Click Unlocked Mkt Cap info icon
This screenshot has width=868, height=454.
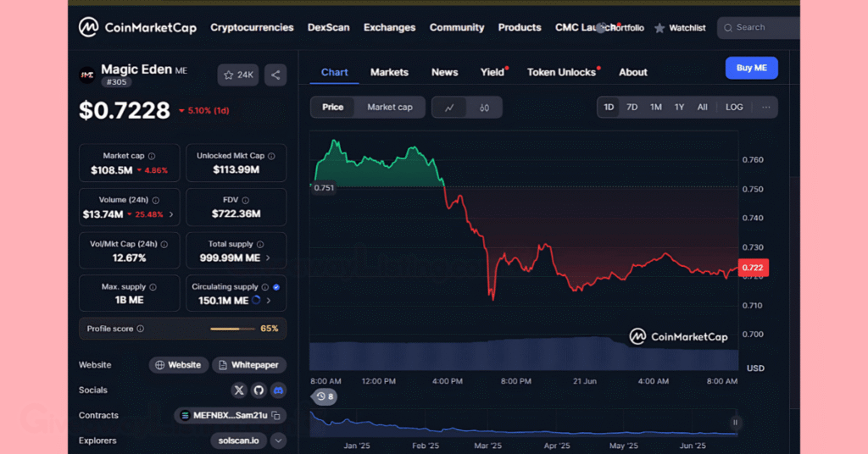click(x=271, y=156)
